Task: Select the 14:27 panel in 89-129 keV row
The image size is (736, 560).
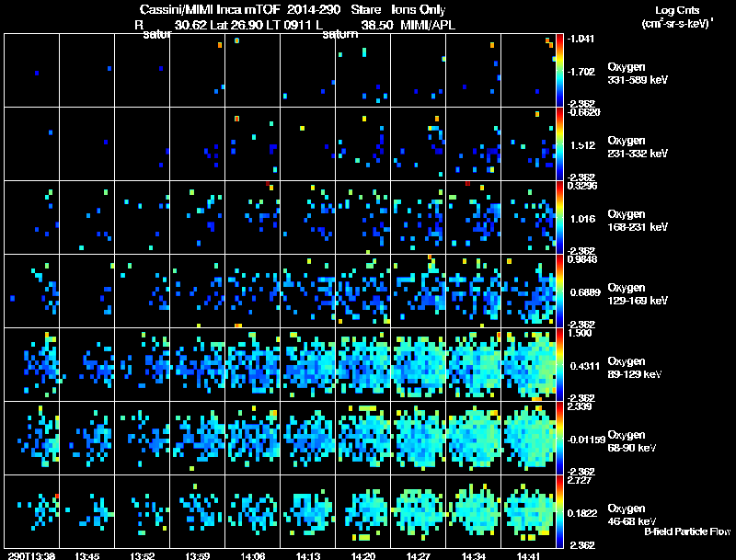Action: 418,364
